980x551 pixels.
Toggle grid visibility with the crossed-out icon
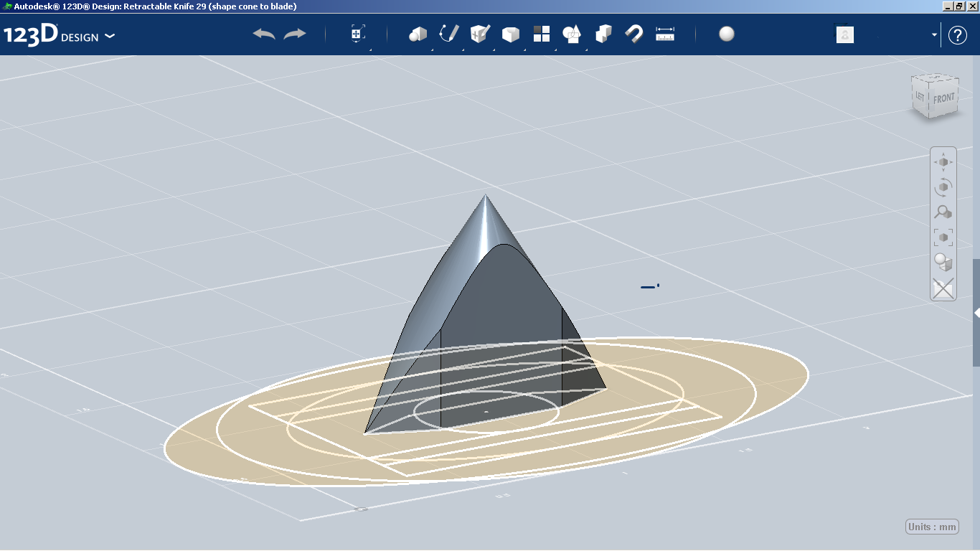(943, 289)
